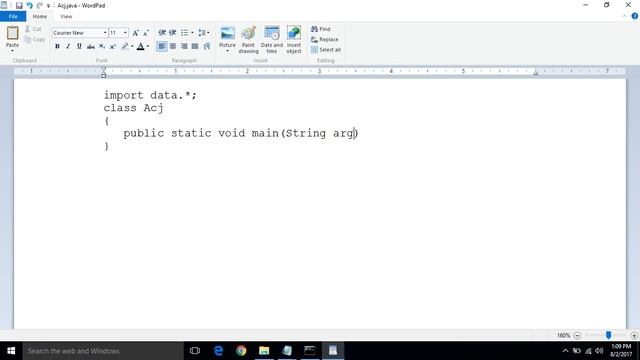Click Select all in Editing group
The image size is (640, 360).
(326, 50)
